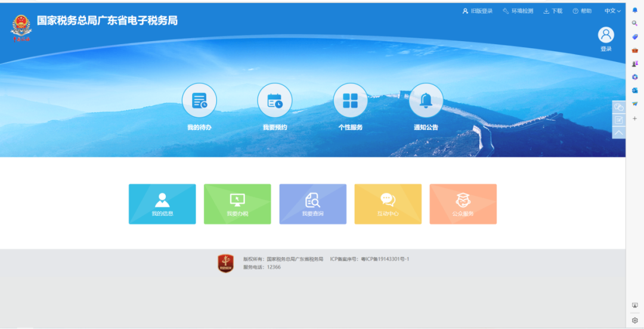The height and width of the screenshot is (329, 644).
Task: Click the 环境检测 link
Action: 518,11
